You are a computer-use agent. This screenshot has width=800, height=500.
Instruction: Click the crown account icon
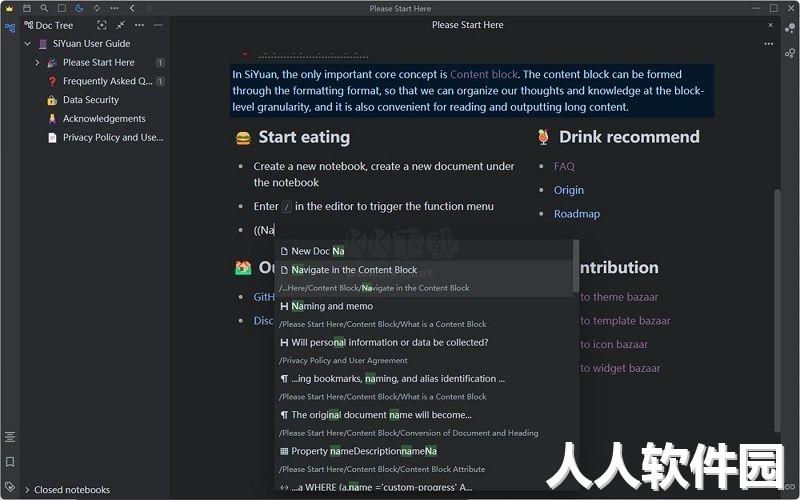click(9, 8)
